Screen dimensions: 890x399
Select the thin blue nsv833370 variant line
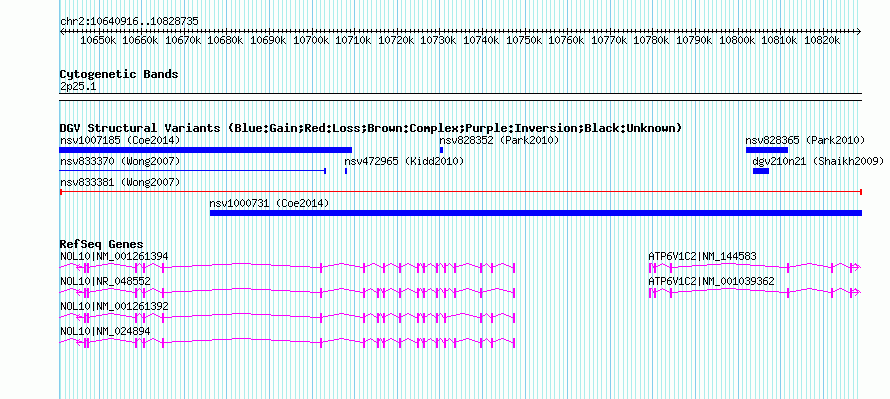192,170
